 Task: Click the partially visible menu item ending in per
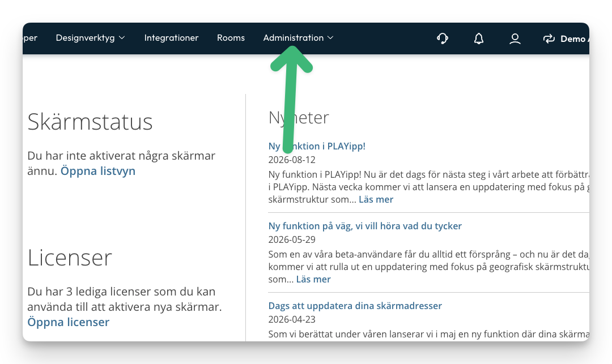coord(30,38)
